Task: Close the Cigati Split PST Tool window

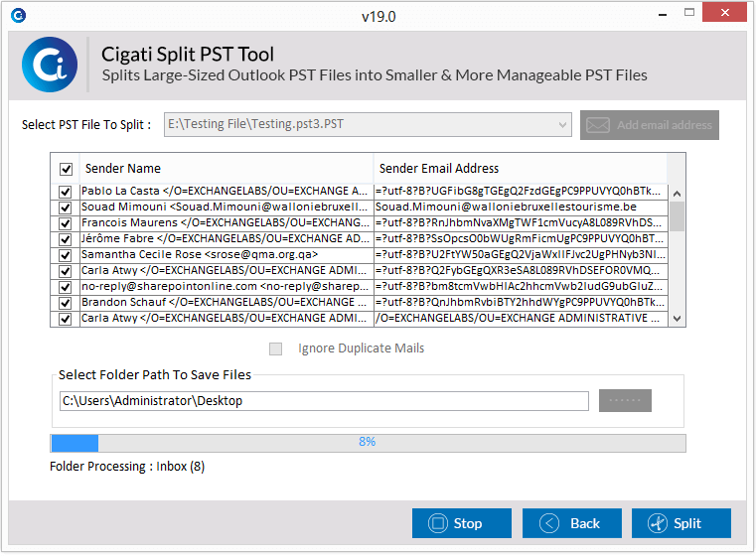Action: point(724,13)
